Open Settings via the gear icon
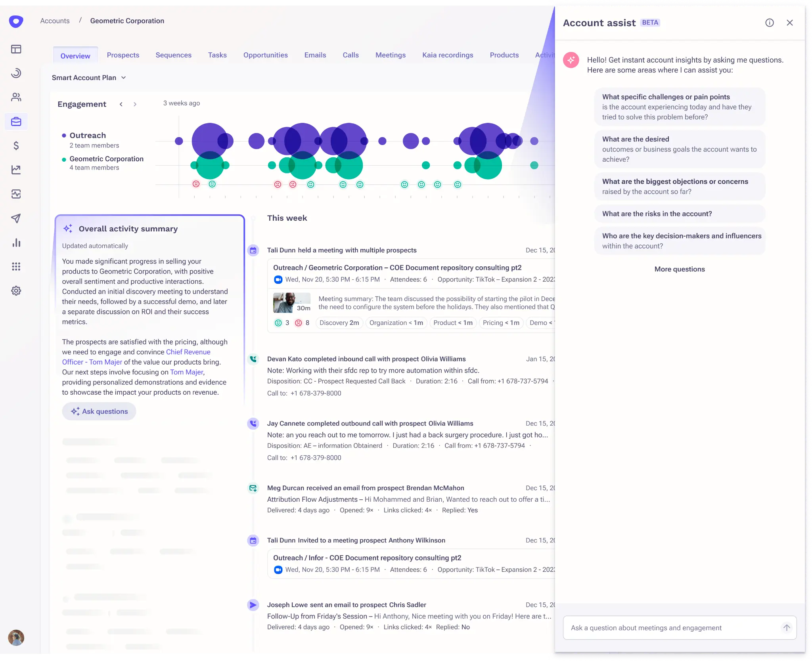Viewport: 812px width, 661px height. [16, 290]
